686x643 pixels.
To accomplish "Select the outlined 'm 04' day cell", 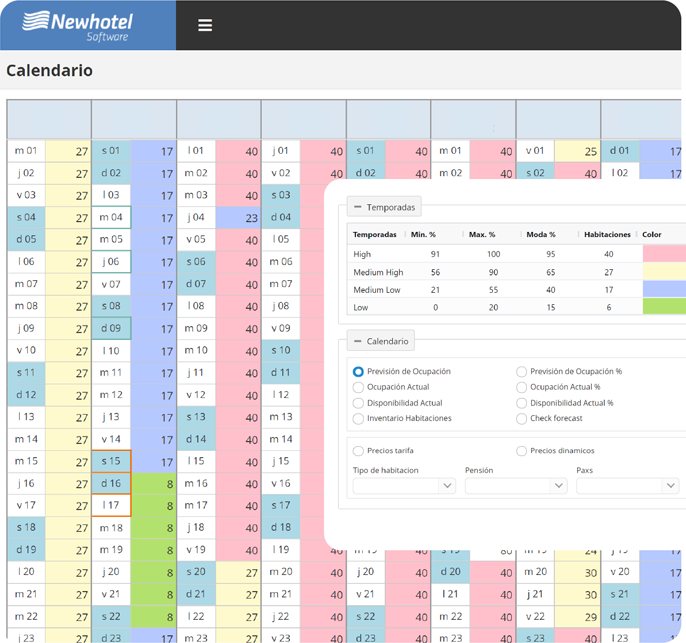I will coord(111,217).
